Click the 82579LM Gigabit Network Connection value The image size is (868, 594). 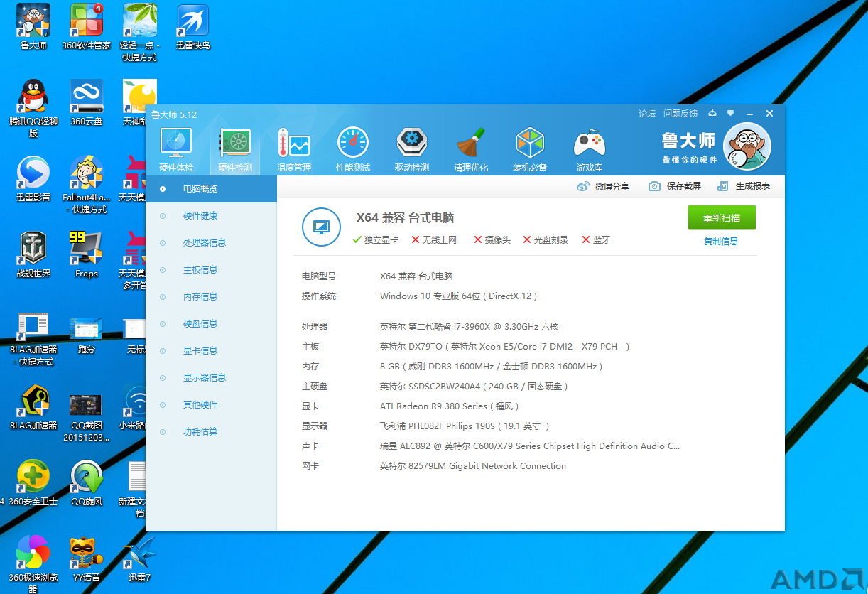(473, 466)
